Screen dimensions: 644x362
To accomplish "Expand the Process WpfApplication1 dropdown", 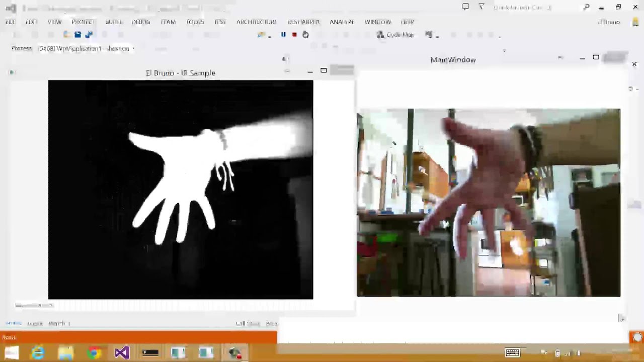I will tap(133, 49).
